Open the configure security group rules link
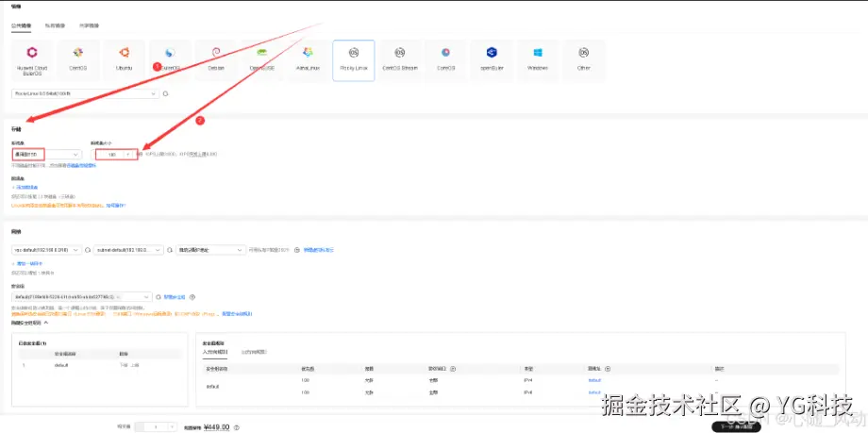The height and width of the screenshot is (433, 868). click(237, 314)
